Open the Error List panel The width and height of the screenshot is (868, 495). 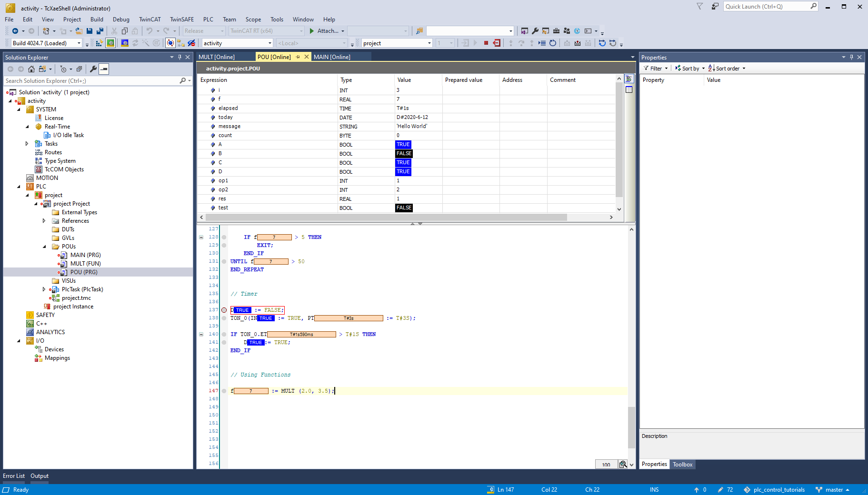(14, 476)
